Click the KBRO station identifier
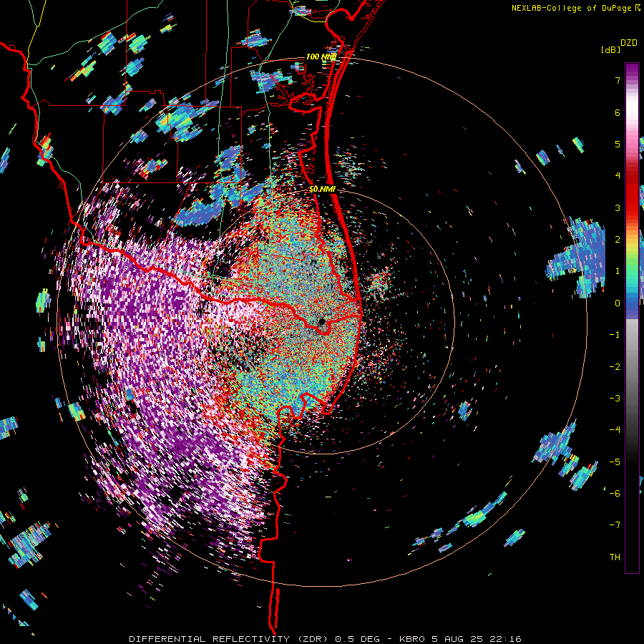This screenshot has width=644, height=644. 411,639
